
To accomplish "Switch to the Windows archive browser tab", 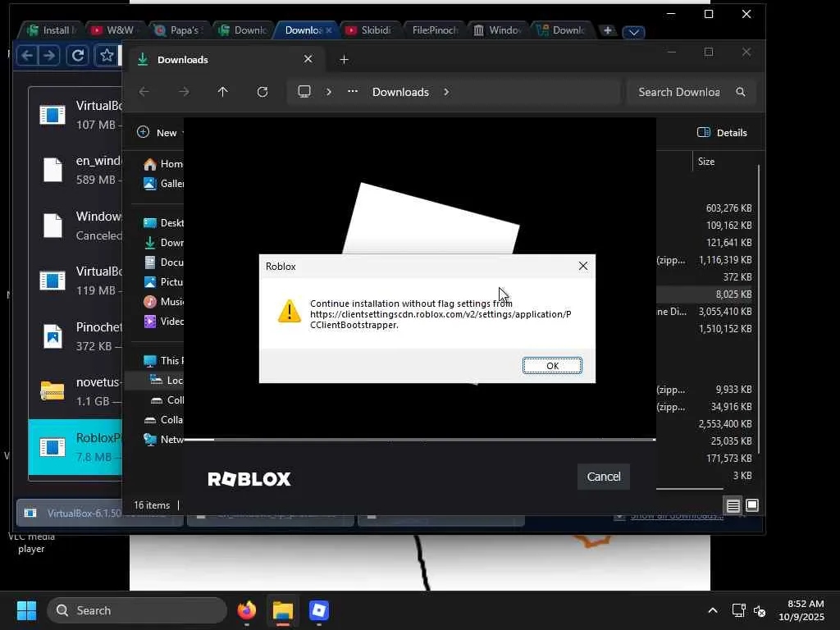I will [498, 30].
